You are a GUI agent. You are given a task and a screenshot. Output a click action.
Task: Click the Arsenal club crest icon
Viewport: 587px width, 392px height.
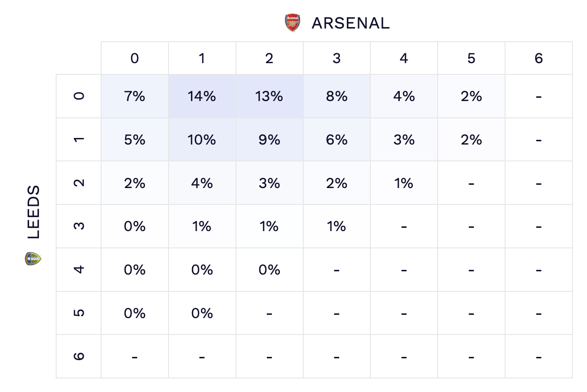pyautogui.click(x=293, y=23)
